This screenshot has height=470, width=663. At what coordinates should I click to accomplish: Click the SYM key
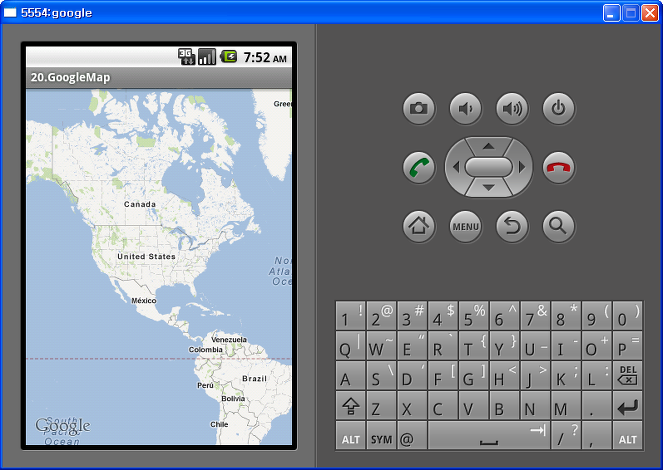click(x=381, y=435)
